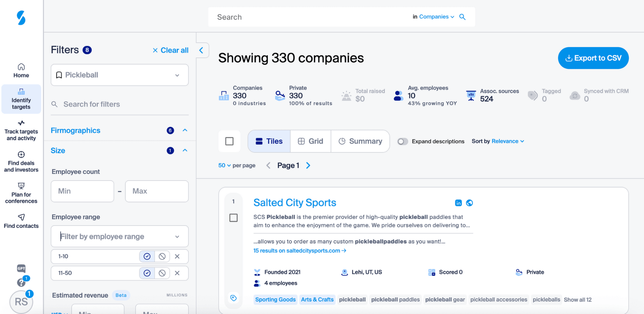The height and width of the screenshot is (314, 644).
Task: Set 11-50 range to include
Action: click(x=147, y=273)
